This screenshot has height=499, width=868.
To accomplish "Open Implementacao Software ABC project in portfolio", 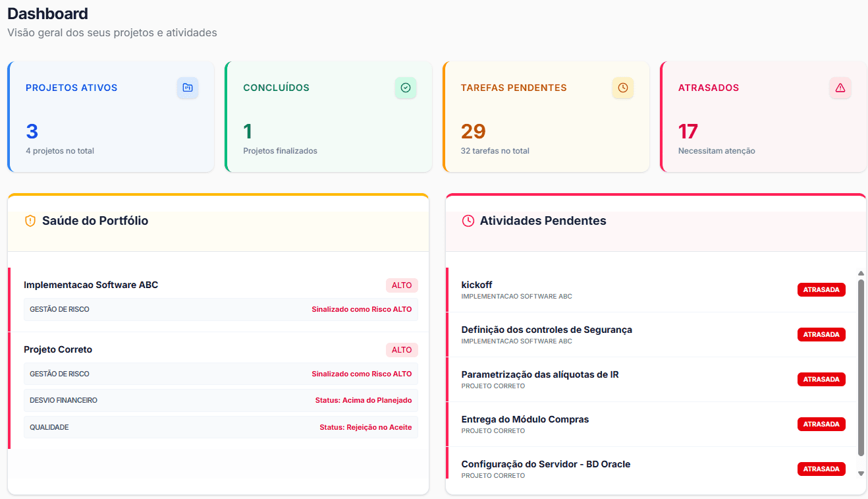I will pyautogui.click(x=91, y=285).
